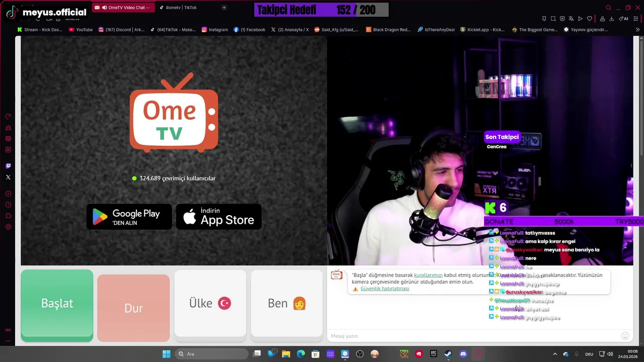Open Discord from the taskbar

(x=463, y=354)
